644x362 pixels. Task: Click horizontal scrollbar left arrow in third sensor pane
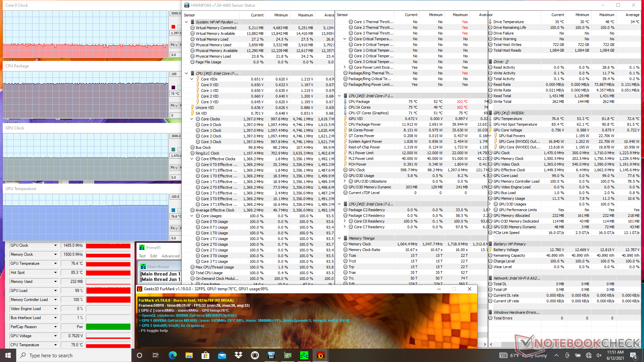(491, 344)
